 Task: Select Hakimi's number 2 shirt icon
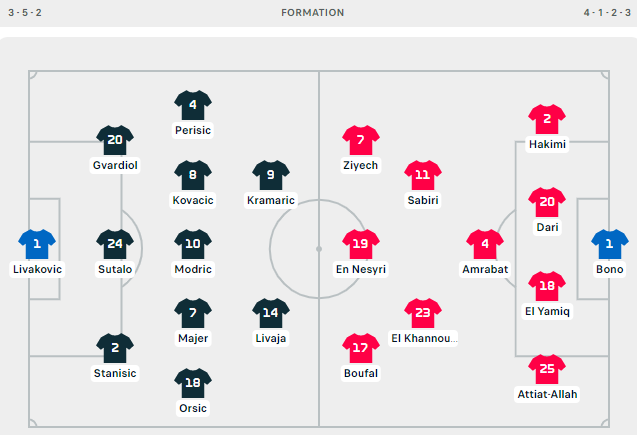[547, 119]
